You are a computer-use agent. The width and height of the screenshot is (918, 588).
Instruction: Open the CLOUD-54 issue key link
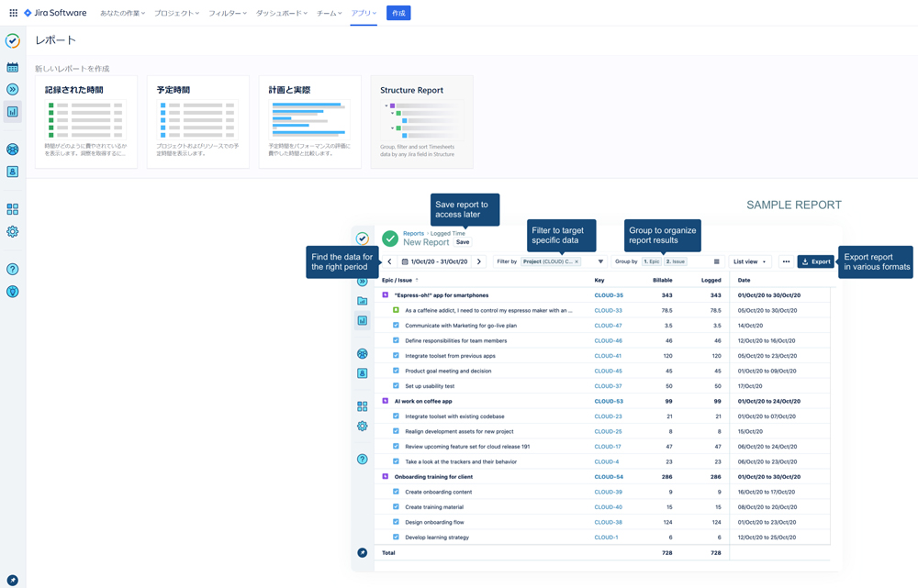click(x=609, y=477)
